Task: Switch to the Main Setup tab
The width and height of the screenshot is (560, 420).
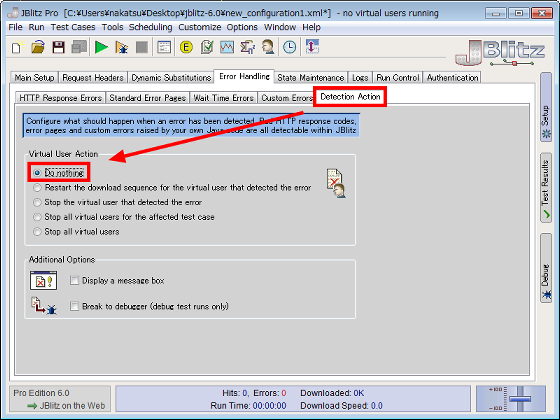Action: click(34, 78)
